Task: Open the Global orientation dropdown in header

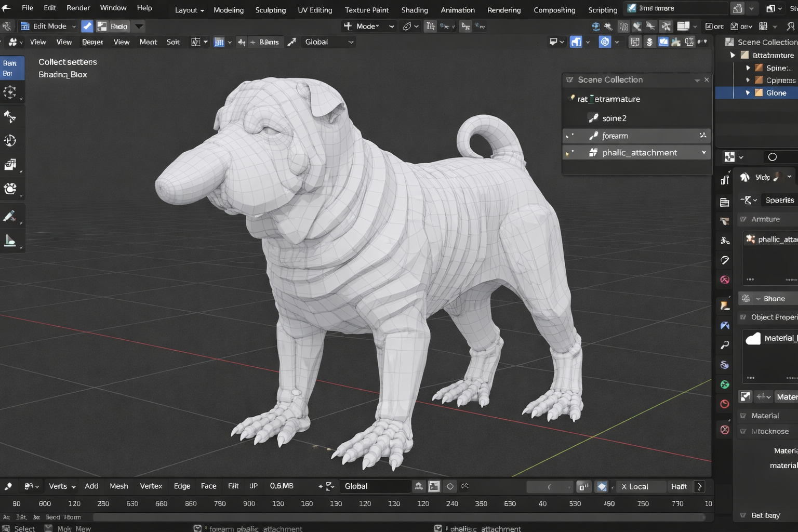Action: click(329, 42)
